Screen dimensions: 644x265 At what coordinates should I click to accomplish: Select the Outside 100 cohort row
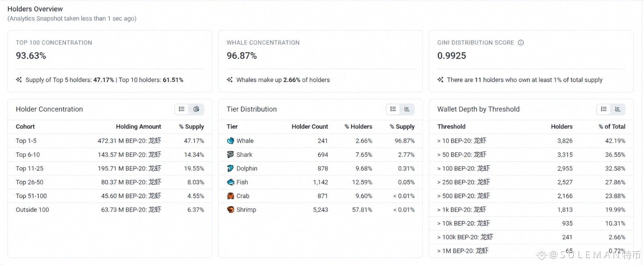tap(110, 210)
